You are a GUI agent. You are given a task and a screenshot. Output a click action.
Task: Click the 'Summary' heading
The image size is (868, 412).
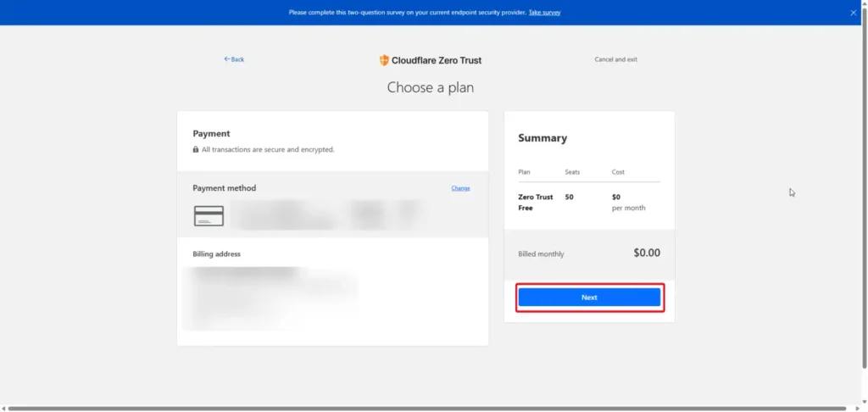pos(542,138)
